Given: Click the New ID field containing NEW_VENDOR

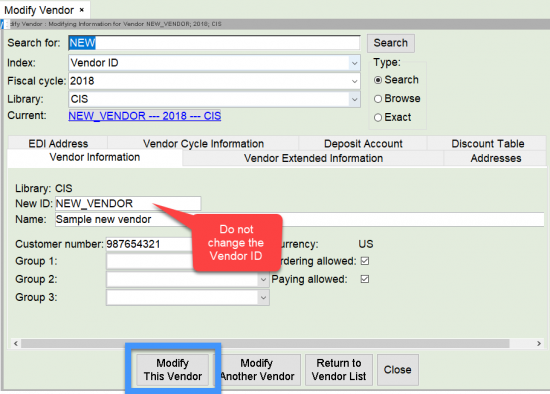Looking at the screenshot, I should 128,203.
